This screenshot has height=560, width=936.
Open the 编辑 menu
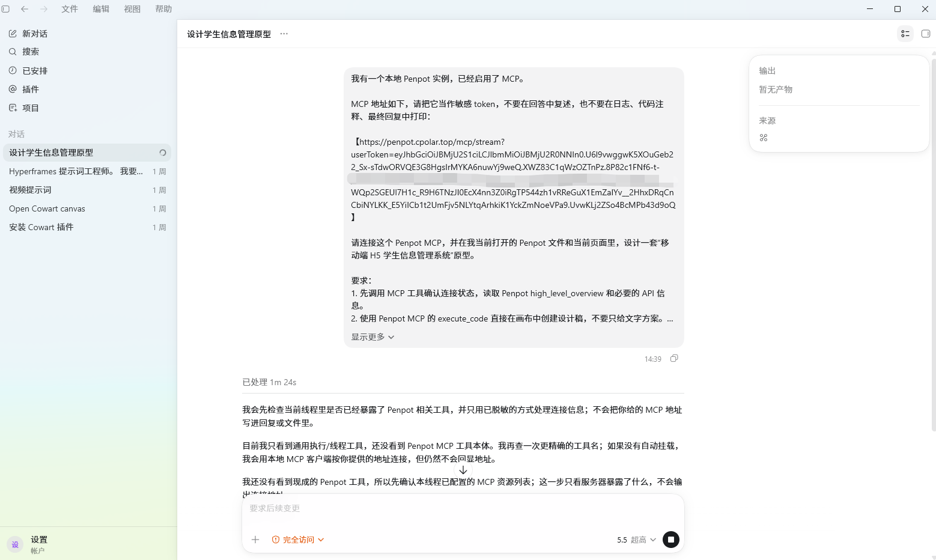coord(101,9)
